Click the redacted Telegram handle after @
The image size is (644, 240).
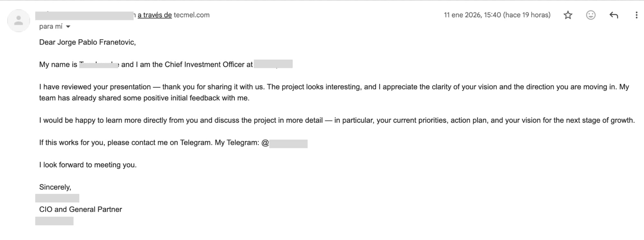tap(288, 143)
